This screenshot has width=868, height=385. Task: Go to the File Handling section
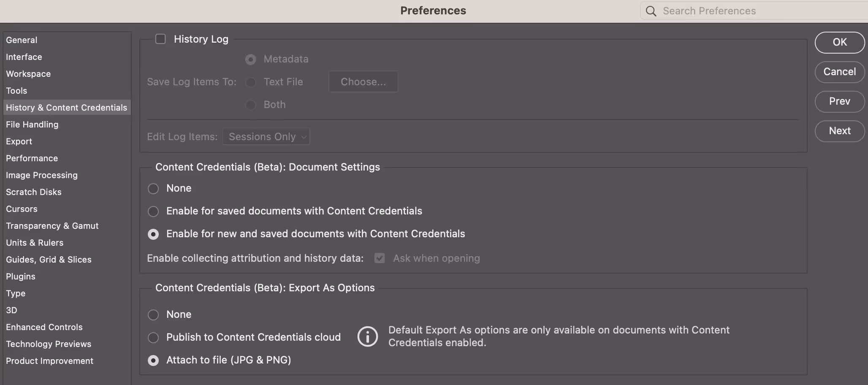pyautogui.click(x=32, y=125)
